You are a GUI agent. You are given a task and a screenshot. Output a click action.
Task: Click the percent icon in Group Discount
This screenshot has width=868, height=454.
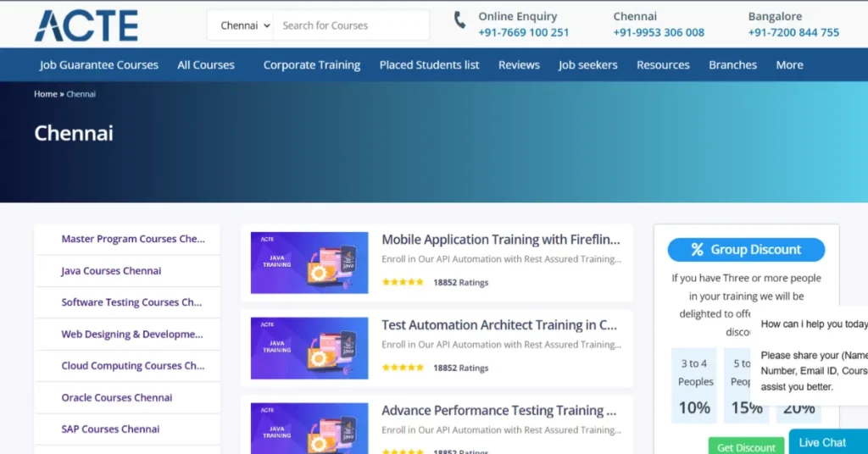click(x=697, y=250)
